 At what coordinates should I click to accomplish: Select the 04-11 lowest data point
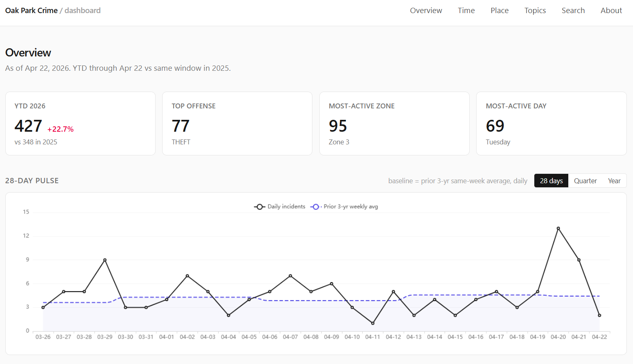point(373,323)
